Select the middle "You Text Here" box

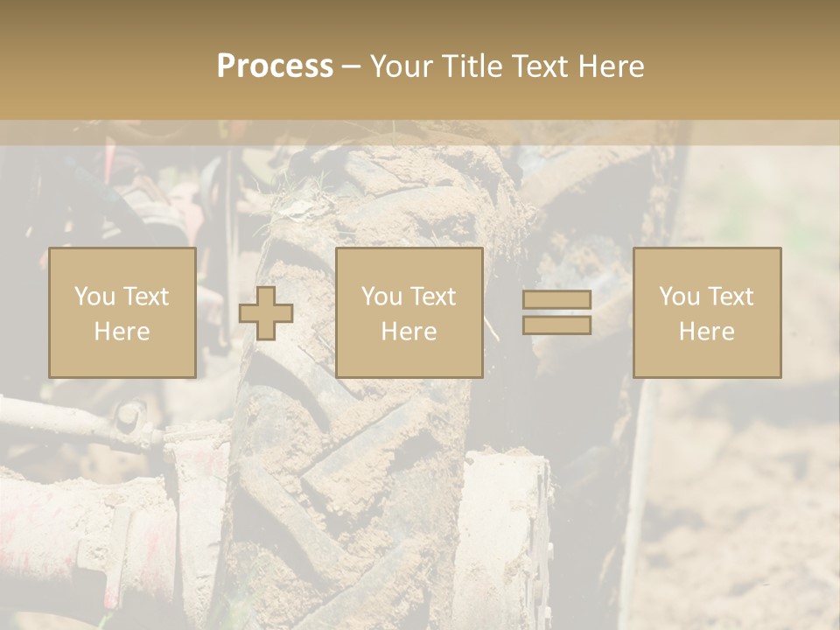(x=409, y=312)
